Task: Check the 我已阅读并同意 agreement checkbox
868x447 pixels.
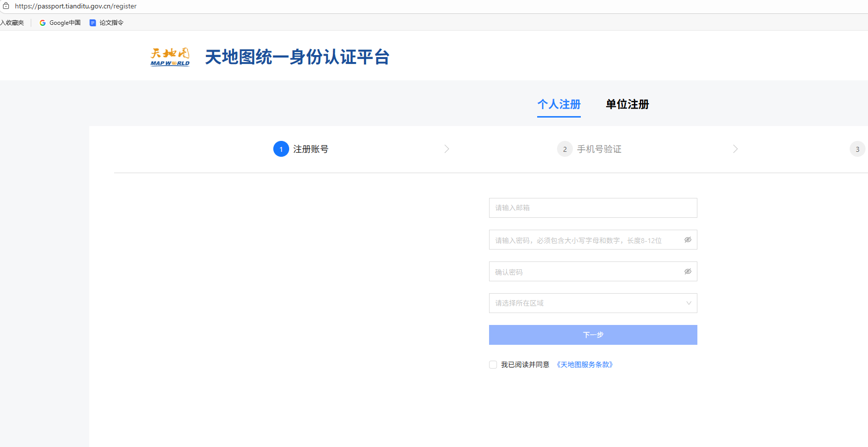Action: pyautogui.click(x=493, y=365)
